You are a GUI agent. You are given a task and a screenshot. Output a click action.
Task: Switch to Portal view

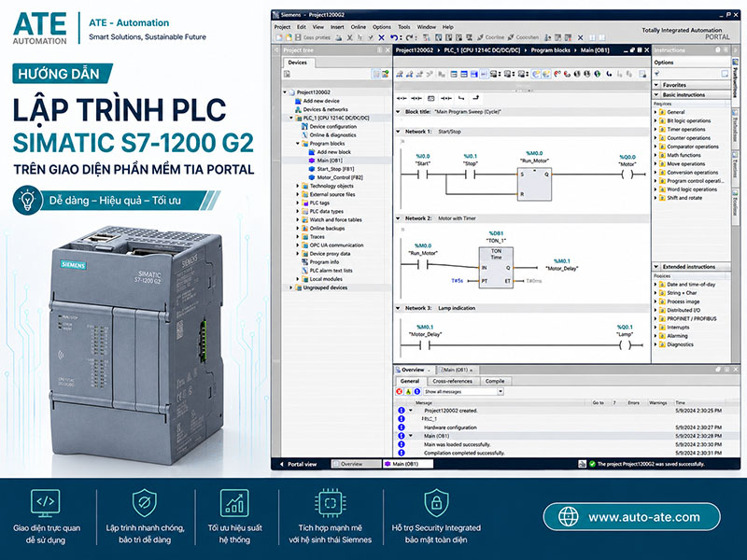click(298, 464)
